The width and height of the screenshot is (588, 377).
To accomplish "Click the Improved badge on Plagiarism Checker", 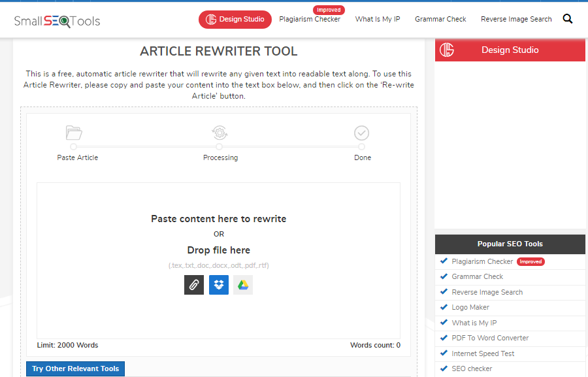I will pos(329,9).
